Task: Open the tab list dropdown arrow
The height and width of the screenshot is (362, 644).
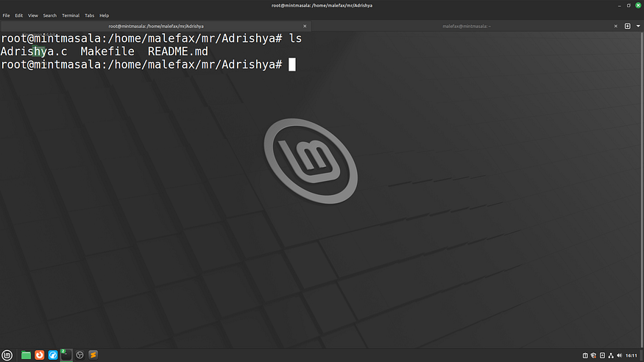Action: pyautogui.click(x=638, y=26)
